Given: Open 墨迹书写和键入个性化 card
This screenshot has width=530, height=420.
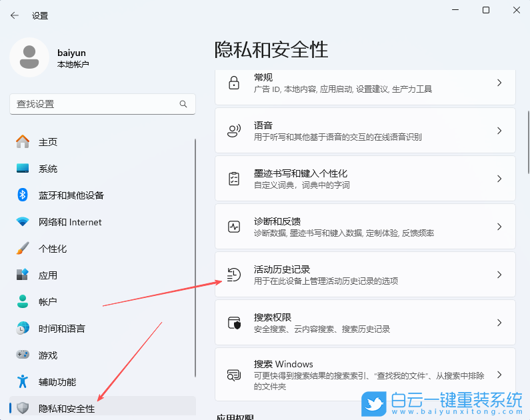Looking at the screenshot, I should click(x=365, y=179).
